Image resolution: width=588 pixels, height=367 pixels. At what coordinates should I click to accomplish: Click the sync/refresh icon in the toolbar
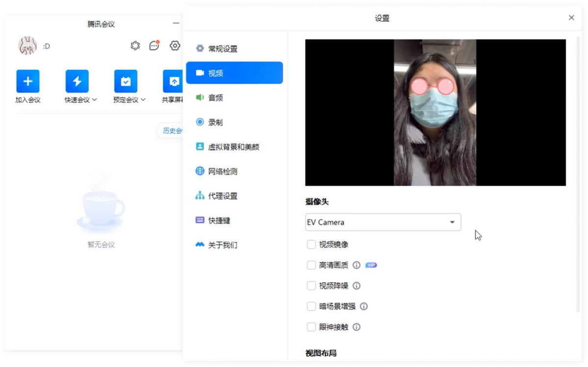(x=135, y=45)
